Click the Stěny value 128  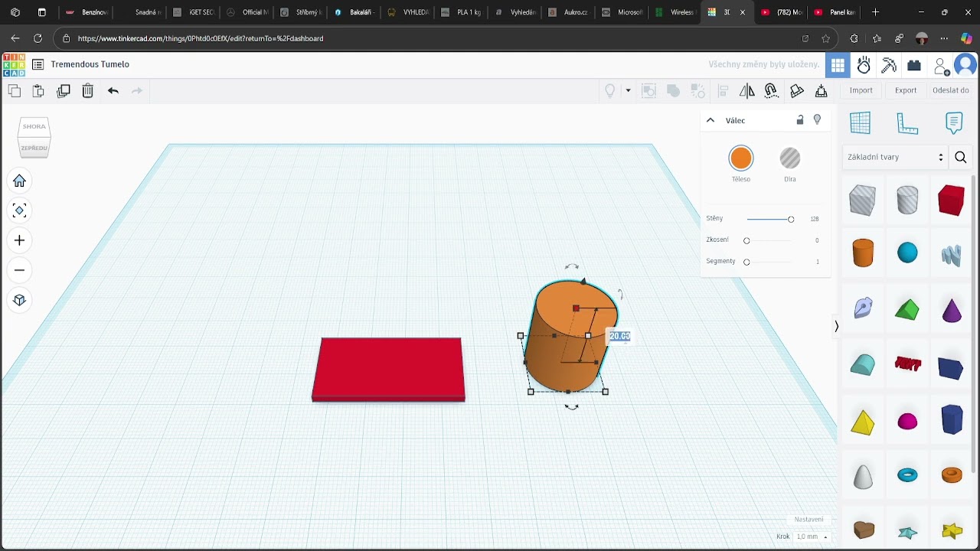pos(814,219)
